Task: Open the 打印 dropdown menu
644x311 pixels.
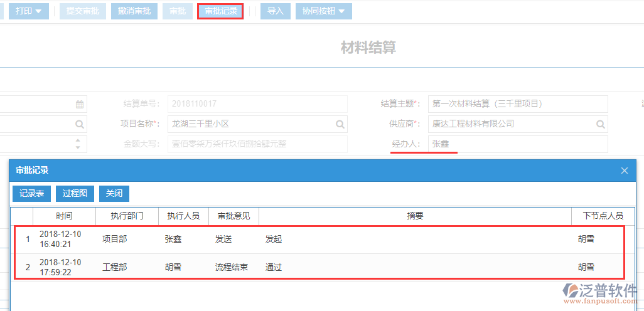Action: pos(29,11)
